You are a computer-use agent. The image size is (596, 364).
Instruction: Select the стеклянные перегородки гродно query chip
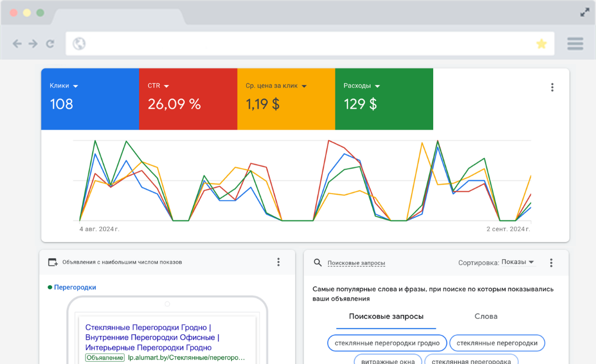[387, 343]
